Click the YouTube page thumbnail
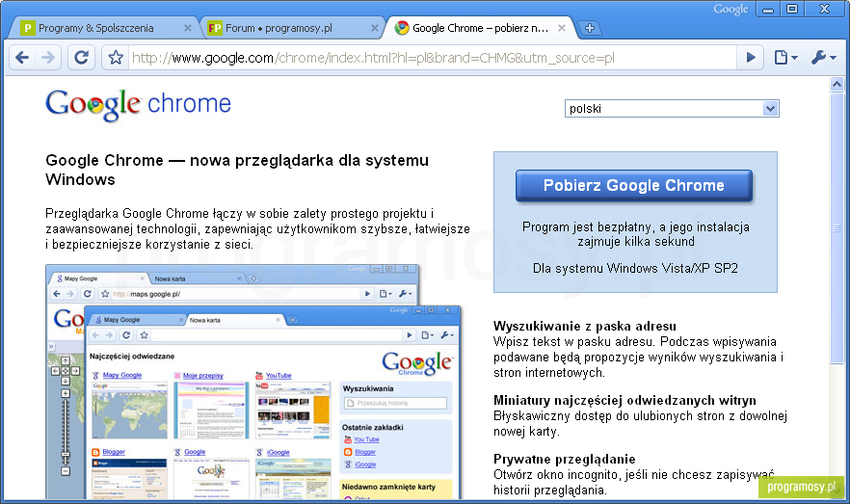The height and width of the screenshot is (504, 850). point(293,411)
